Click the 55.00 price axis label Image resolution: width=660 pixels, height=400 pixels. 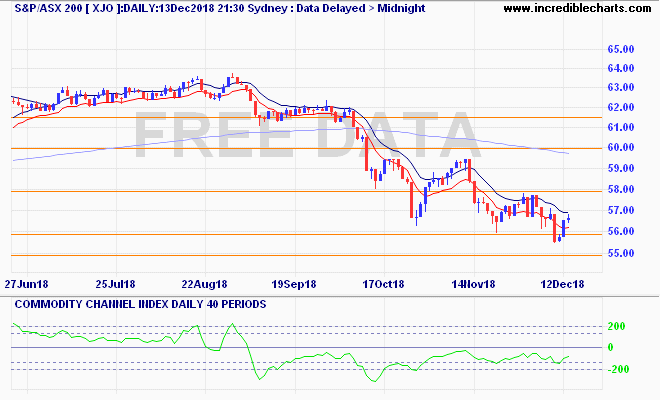click(x=621, y=253)
